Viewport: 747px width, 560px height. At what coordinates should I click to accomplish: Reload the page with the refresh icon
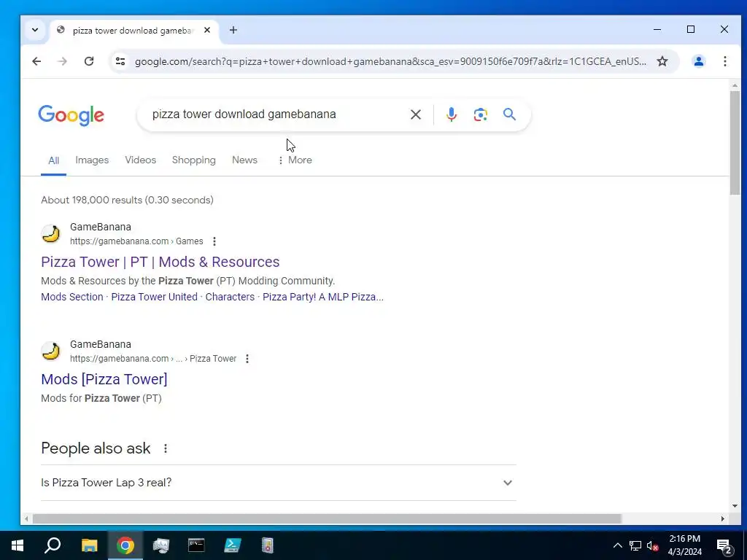tap(88, 61)
